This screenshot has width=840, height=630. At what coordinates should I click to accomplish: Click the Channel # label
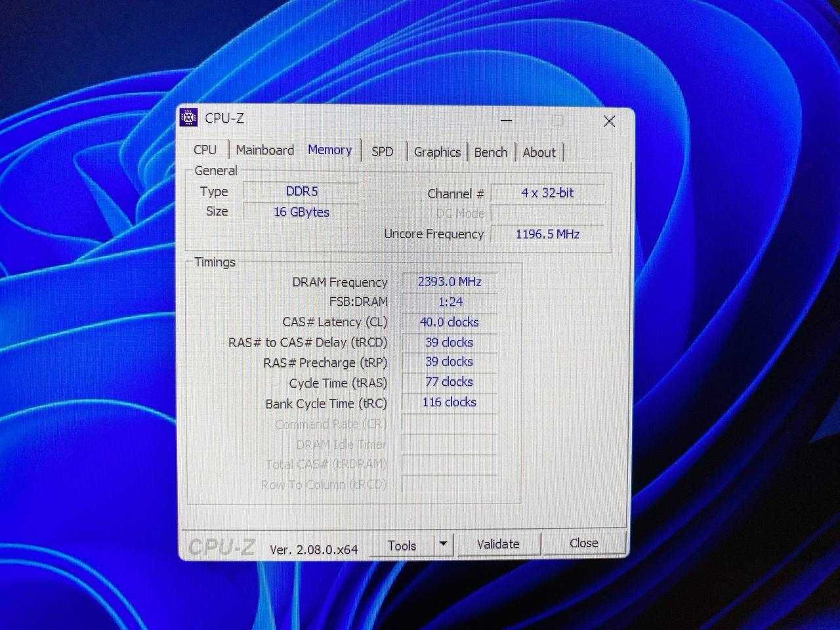point(455,194)
